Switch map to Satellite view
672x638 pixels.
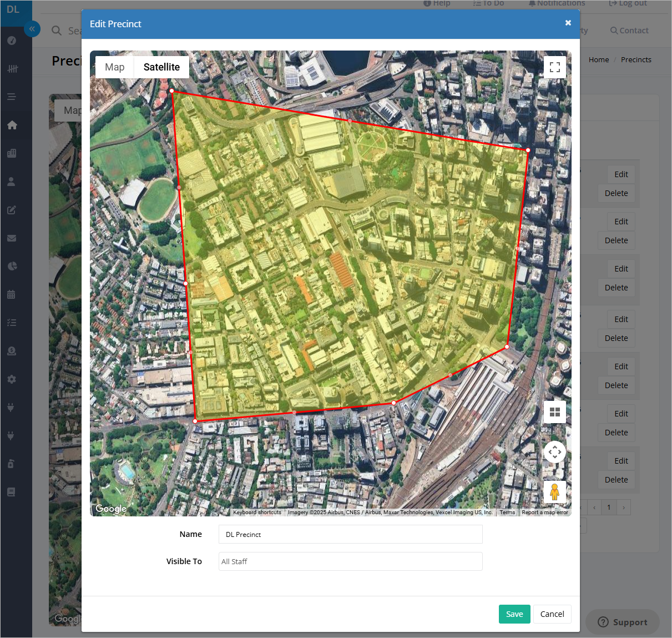pyautogui.click(x=161, y=67)
